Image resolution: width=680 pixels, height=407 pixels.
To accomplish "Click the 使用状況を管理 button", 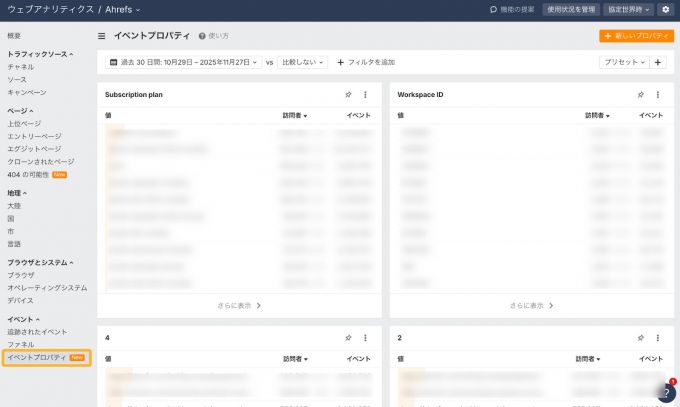I will [x=571, y=9].
